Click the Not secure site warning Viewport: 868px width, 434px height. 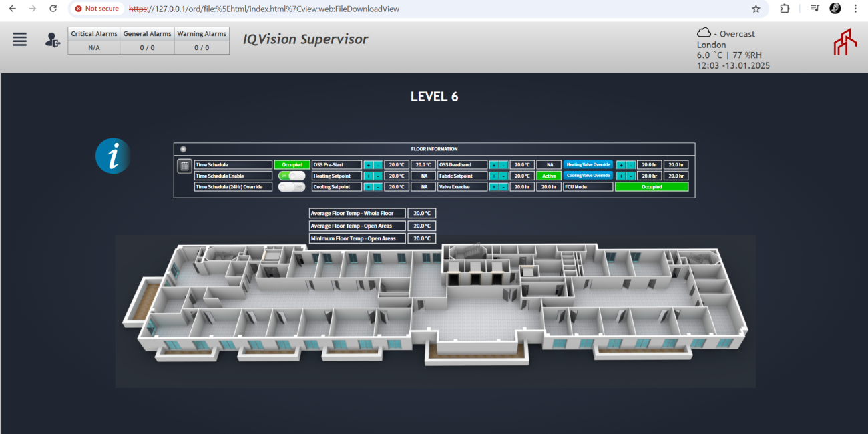[97, 9]
